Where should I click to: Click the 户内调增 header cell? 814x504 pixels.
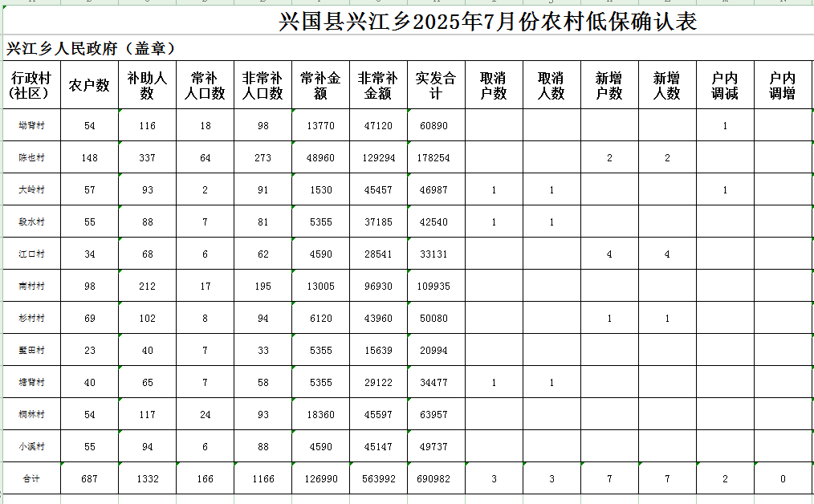pyautogui.click(x=782, y=86)
